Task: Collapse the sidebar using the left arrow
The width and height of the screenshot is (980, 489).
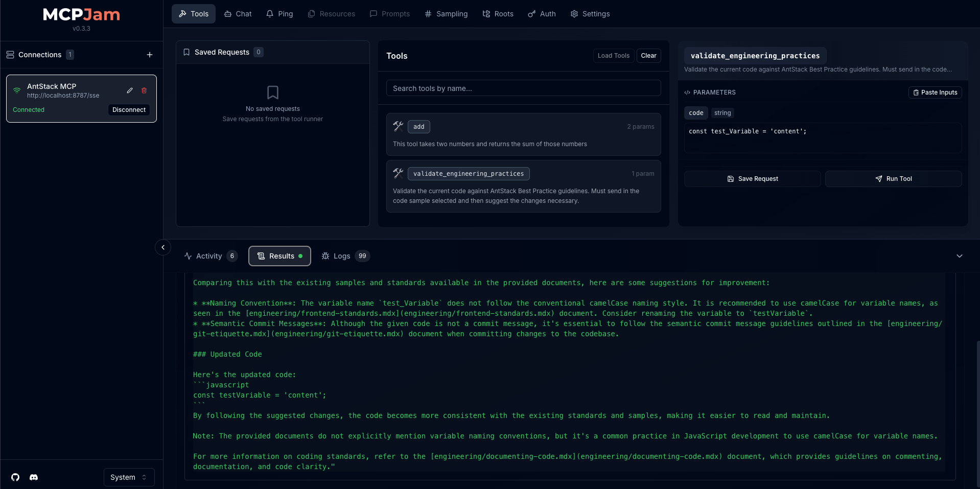Action: (x=162, y=247)
